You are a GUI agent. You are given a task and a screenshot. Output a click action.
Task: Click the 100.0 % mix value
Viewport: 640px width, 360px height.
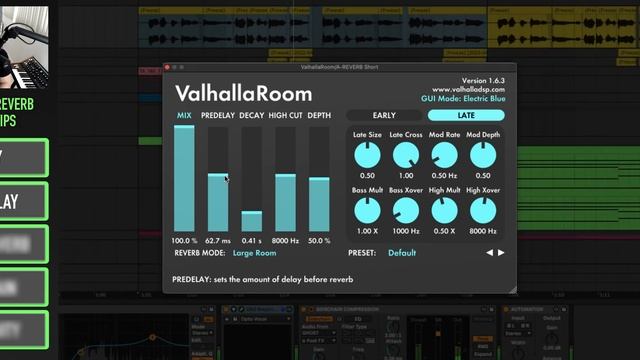(184, 241)
